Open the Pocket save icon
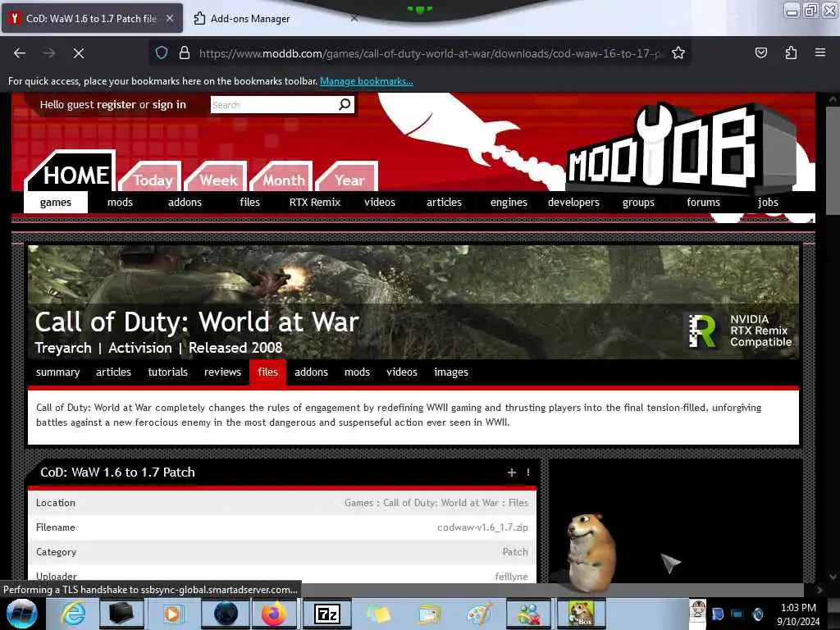Screen dimensions: 840x630 click(x=760, y=53)
